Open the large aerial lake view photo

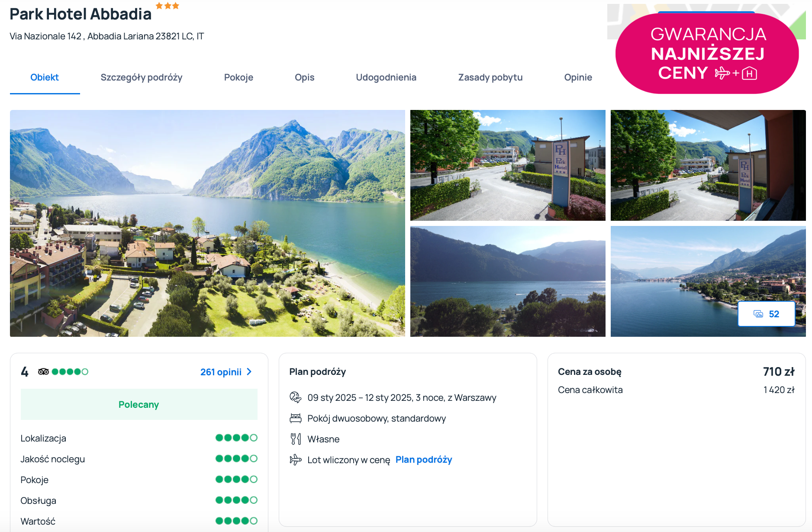click(207, 223)
